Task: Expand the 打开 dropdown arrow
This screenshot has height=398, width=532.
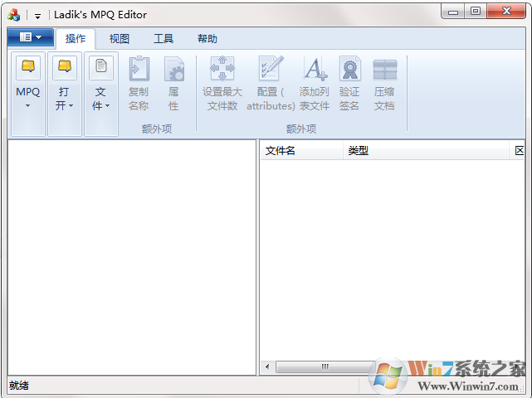Action: (x=71, y=106)
